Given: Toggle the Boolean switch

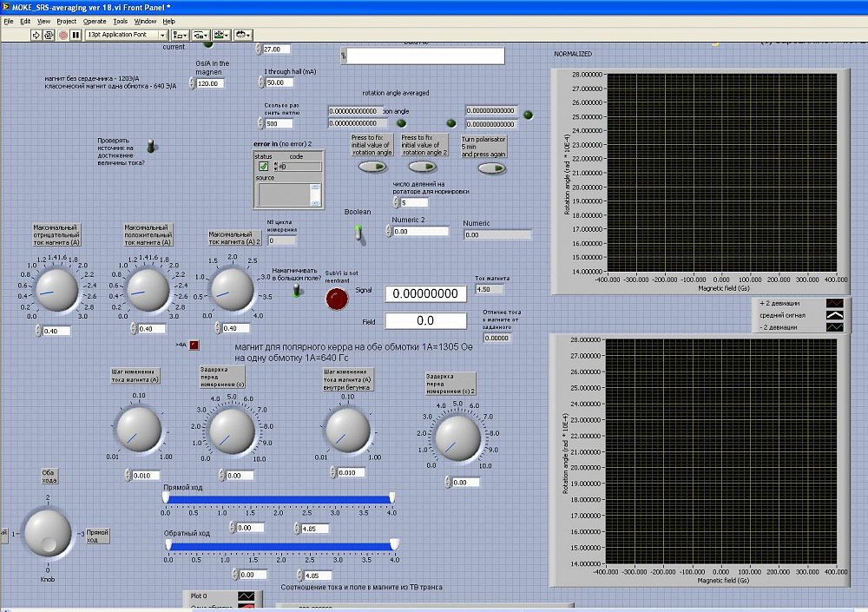Looking at the screenshot, I should point(358,232).
